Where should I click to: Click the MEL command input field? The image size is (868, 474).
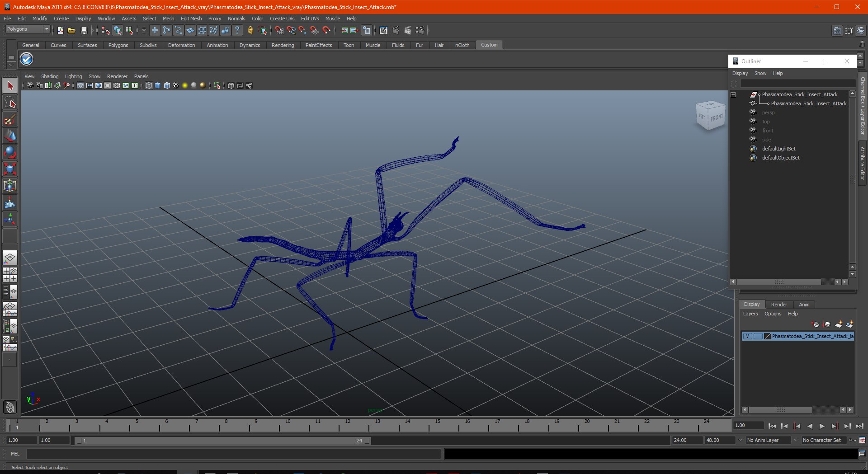point(233,454)
